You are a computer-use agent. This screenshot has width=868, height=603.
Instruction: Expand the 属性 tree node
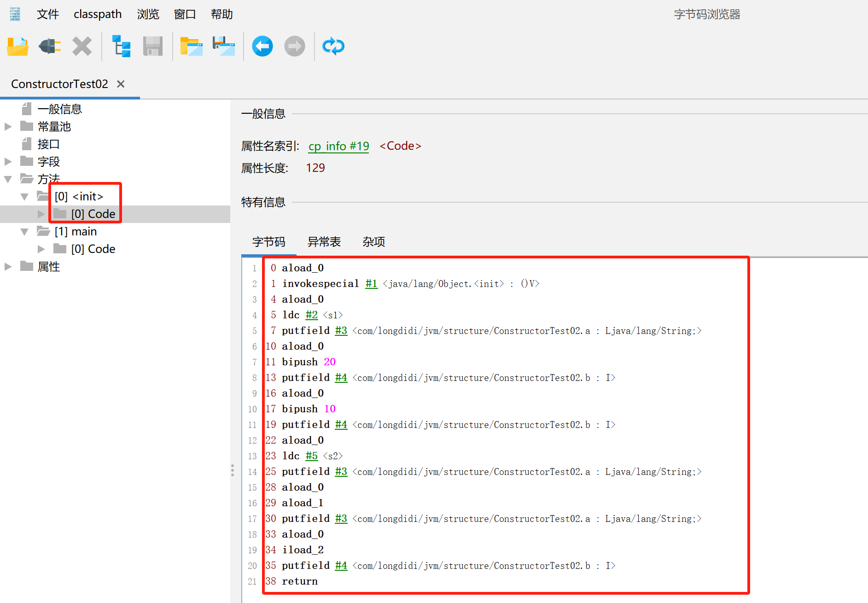[8, 266]
